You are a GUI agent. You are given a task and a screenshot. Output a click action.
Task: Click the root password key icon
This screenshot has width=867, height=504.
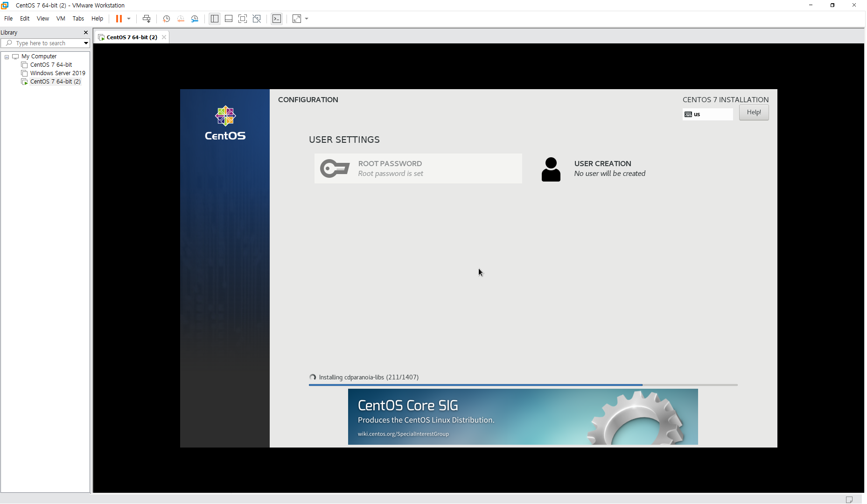(x=335, y=168)
